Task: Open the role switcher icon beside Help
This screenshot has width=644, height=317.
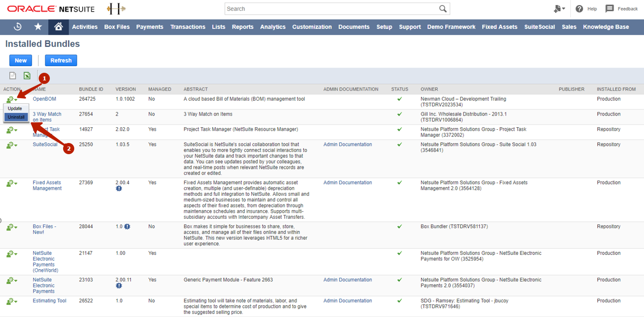Action: click(x=559, y=9)
